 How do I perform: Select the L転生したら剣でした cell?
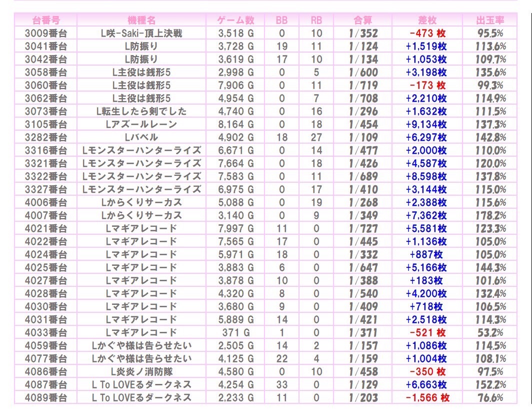click(141, 112)
